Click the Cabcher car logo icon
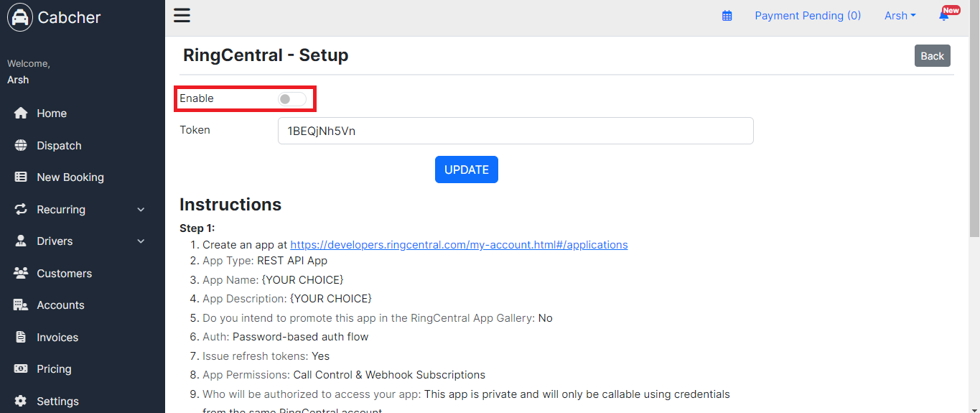Image resolution: width=980 pixels, height=413 pixels. click(x=20, y=17)
